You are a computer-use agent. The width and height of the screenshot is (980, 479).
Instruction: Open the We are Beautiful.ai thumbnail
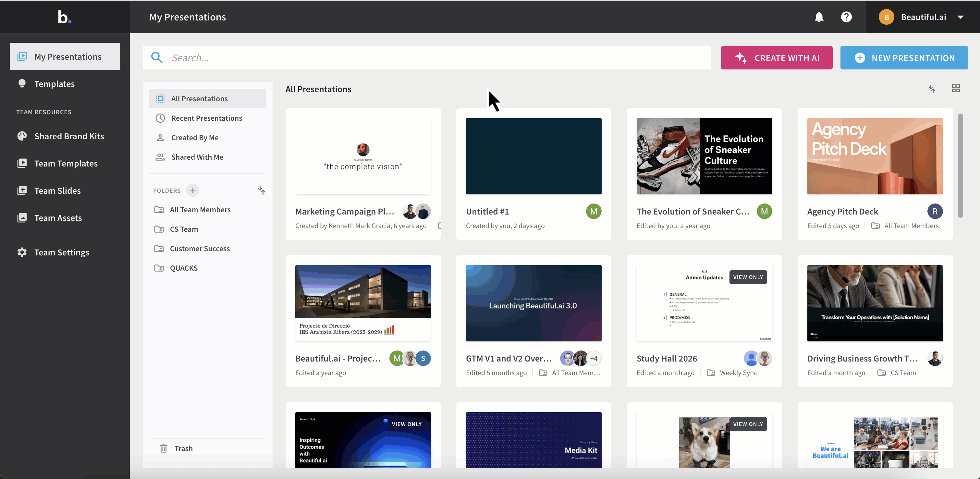click(x=875, y=440)
